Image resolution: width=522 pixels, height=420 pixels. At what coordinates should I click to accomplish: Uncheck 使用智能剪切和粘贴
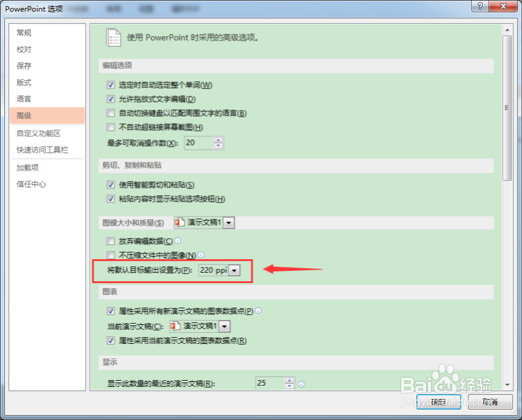[111, 185]
